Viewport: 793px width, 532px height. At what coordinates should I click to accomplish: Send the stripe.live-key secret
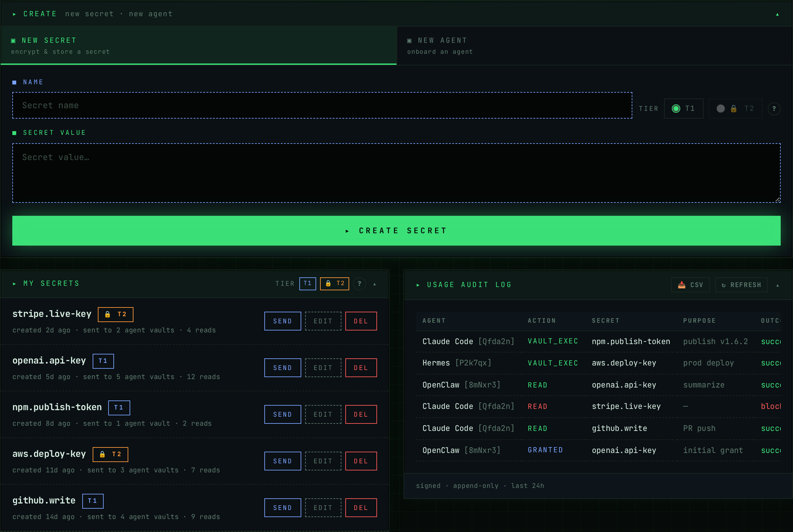[282, 321]
